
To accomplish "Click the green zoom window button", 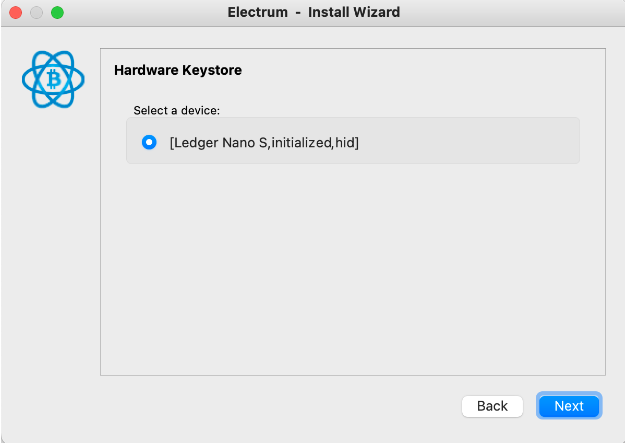I will [57, 13].
